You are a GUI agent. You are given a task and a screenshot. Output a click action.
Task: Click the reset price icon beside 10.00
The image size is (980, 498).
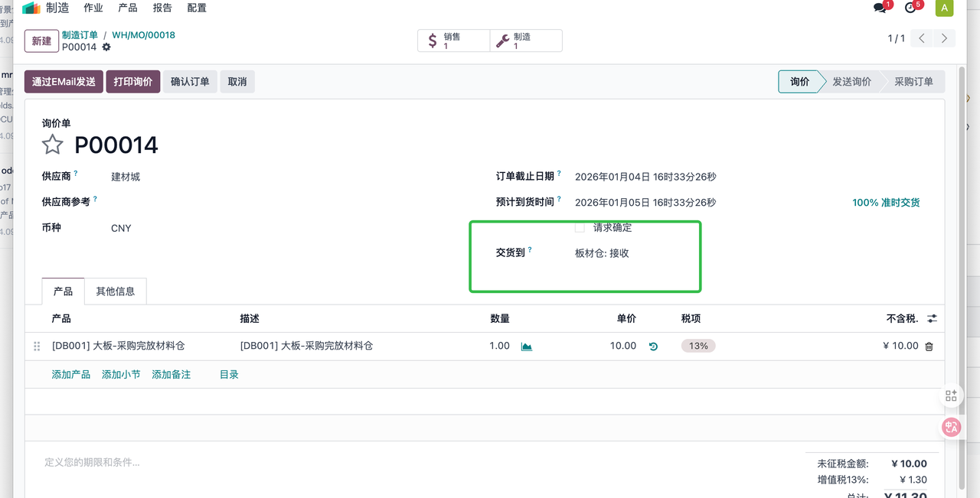(x=653, y=347)
